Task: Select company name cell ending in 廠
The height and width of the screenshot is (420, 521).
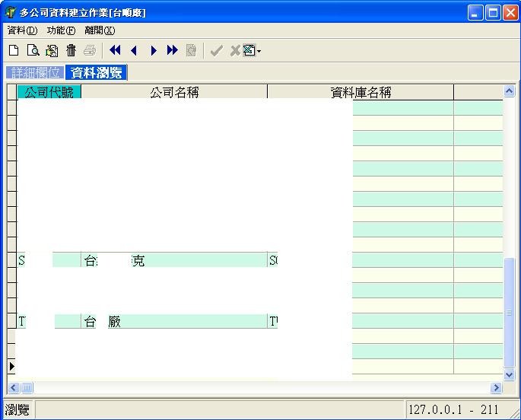Action: point(174,321)
